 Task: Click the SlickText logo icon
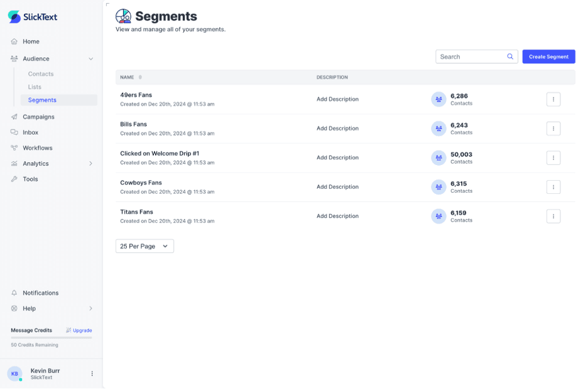(14, 16)
